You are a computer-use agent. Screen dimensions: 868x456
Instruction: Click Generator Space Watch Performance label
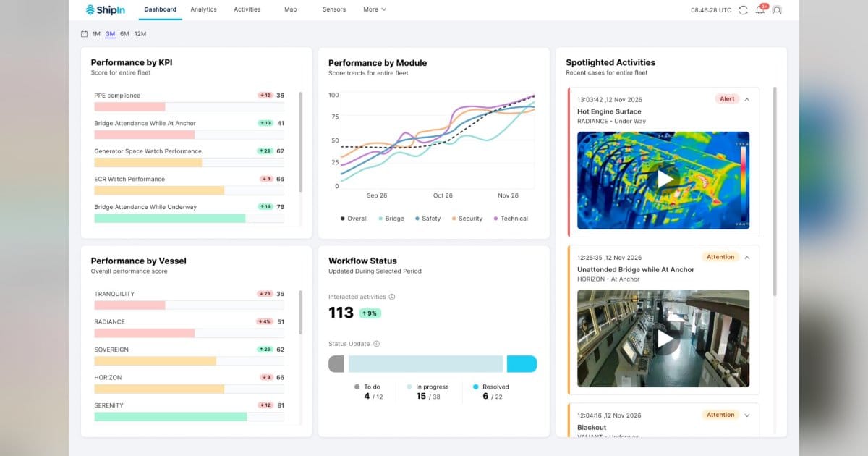[x=148, y=151]
